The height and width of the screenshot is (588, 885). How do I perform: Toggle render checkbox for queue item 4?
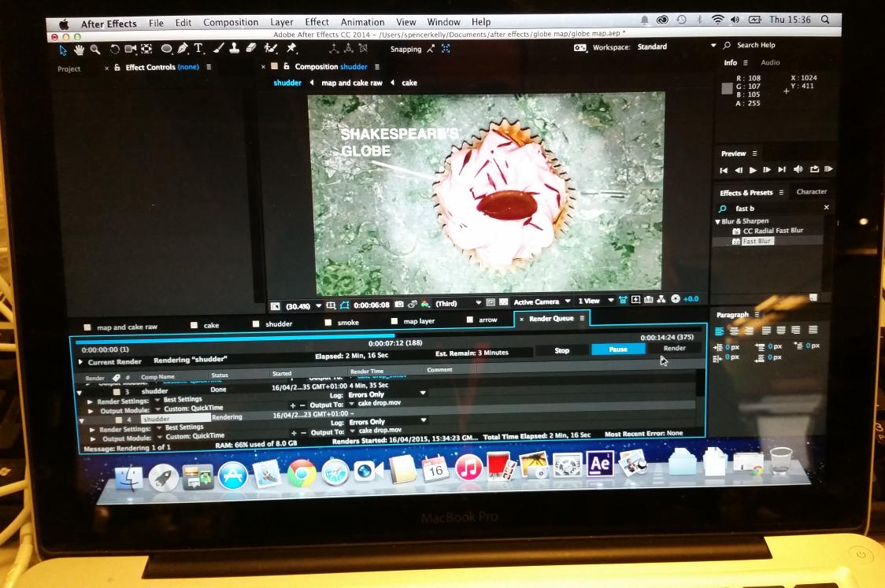pyautogui.click(x=119, y=420)
